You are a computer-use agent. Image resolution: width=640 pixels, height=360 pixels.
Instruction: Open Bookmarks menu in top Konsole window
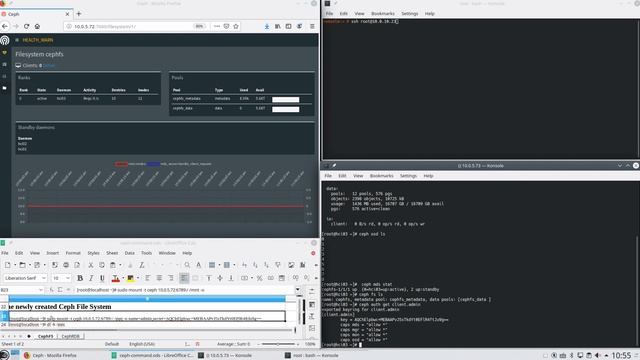coord(382,13)
